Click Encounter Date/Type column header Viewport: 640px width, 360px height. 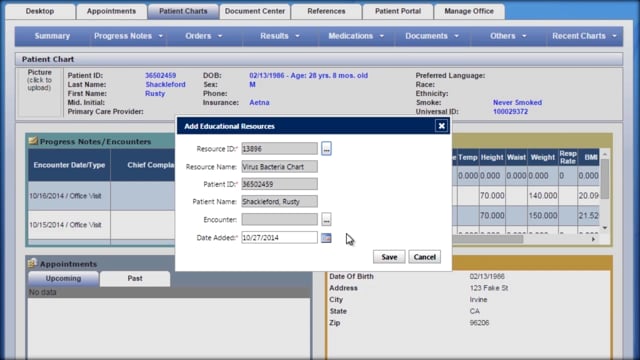[69, 165]
